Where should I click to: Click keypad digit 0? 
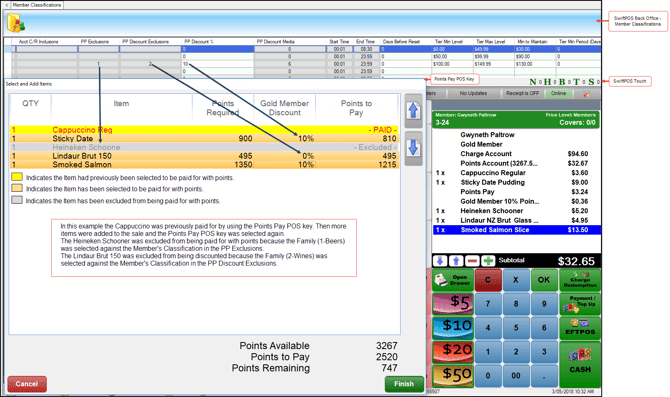(488, 376)
